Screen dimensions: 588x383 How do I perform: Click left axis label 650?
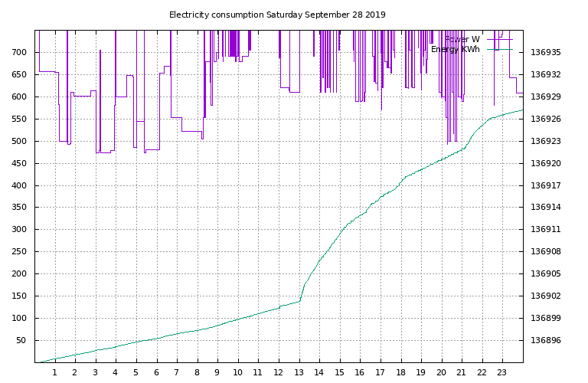19,74
